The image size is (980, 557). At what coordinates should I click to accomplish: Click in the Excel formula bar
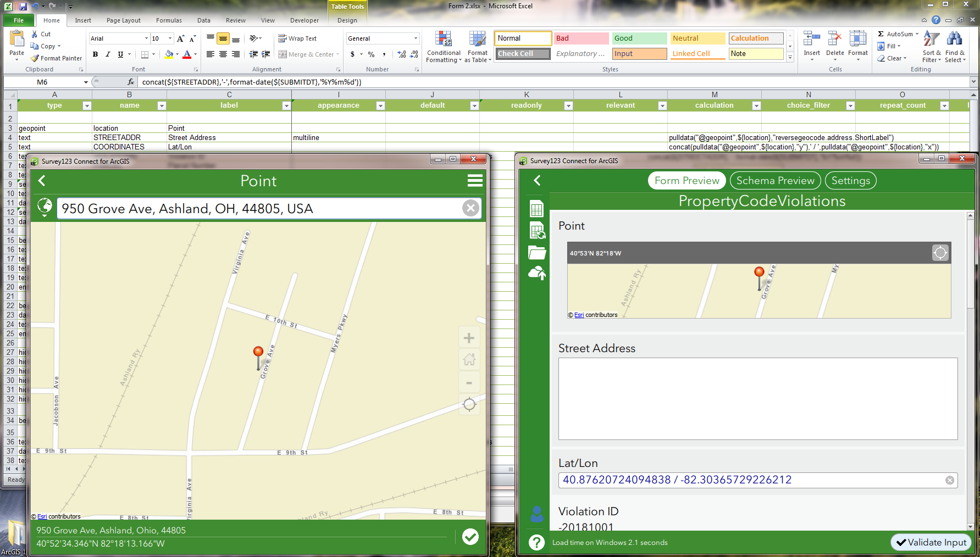(554, 82)
